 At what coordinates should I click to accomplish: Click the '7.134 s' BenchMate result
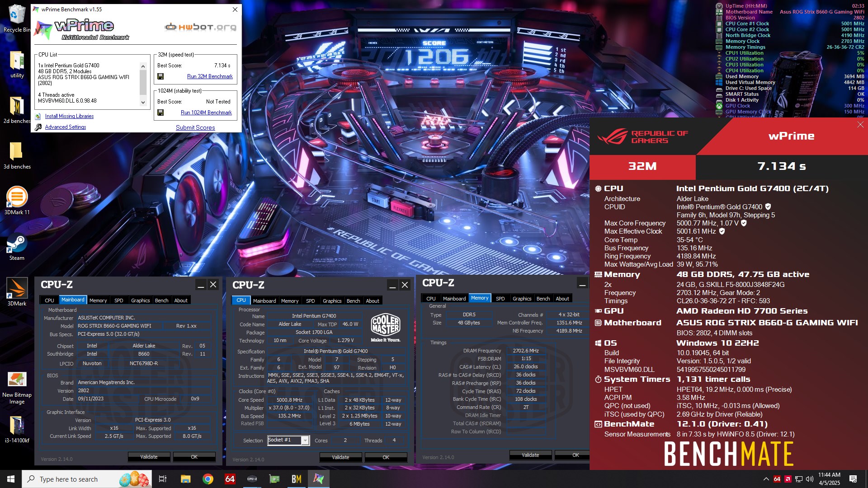(x=782, y=166)
